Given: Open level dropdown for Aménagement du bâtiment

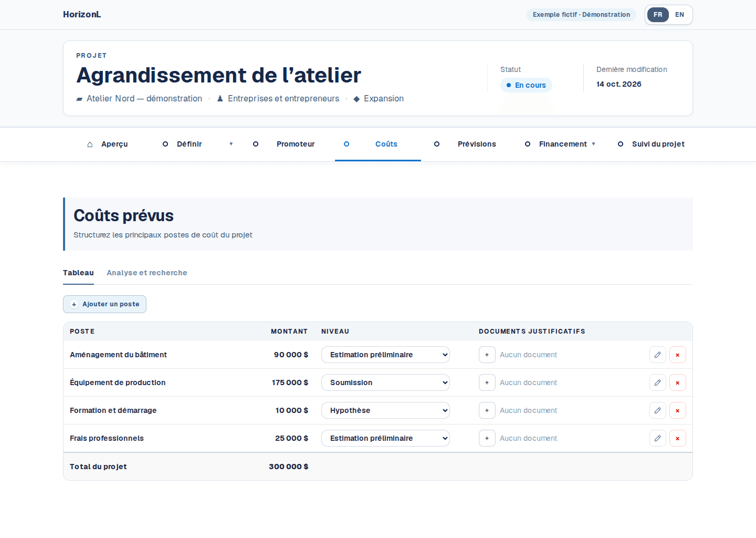Looking at the screenshot, I should coord(385,355).
